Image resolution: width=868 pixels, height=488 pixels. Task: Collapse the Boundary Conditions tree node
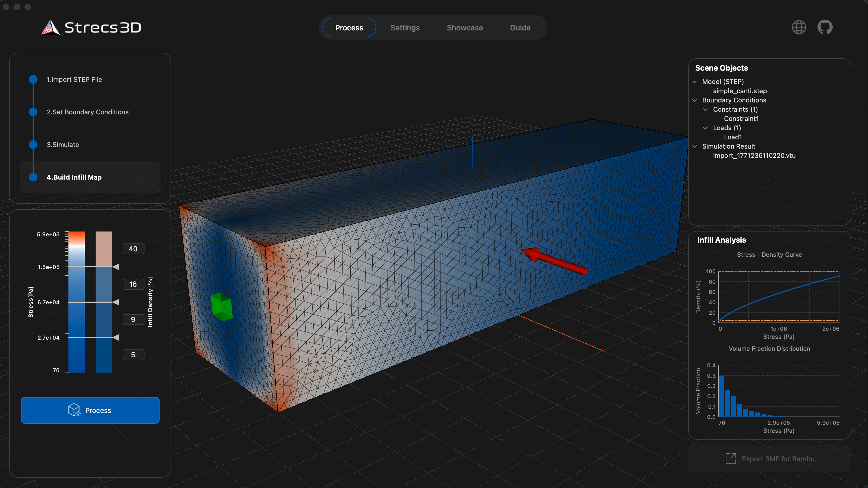pyautogui.click(x=695, y=100)
